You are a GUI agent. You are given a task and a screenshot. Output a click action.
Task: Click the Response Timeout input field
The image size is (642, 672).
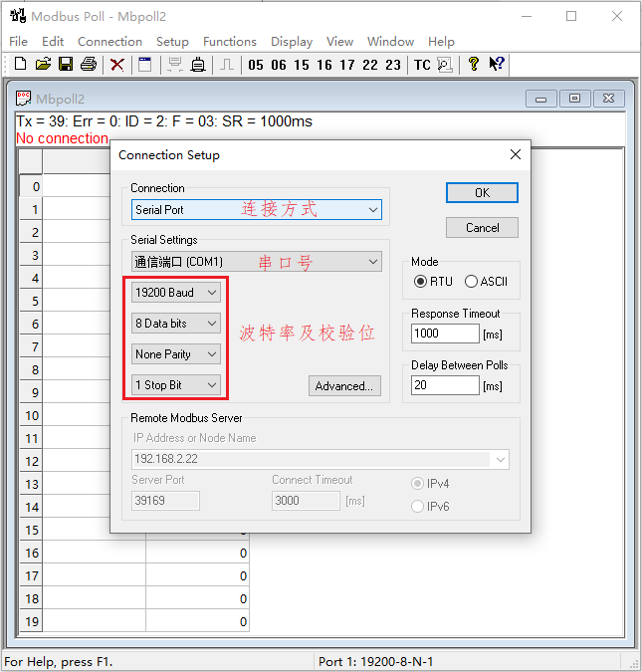tap(444, 334)
